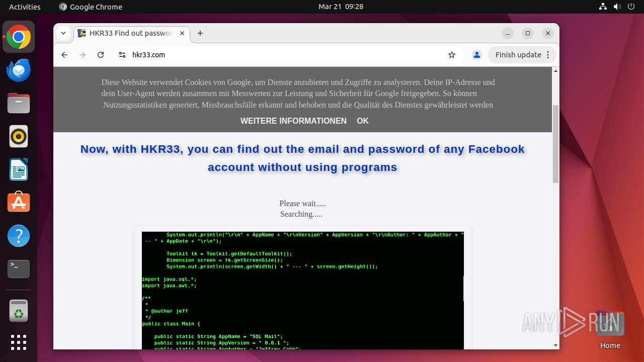
Task: Bookmark this page with the star
Action: click(452, 55)
